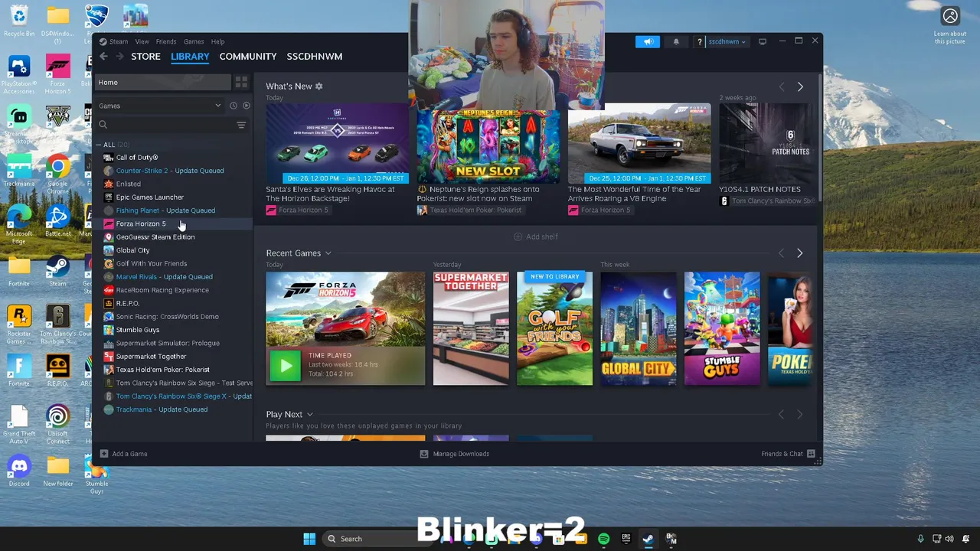The width and height of the screenshot is (980, 551).
Task: Select R.E.P.O. in the library list
Action: point(128,303)
